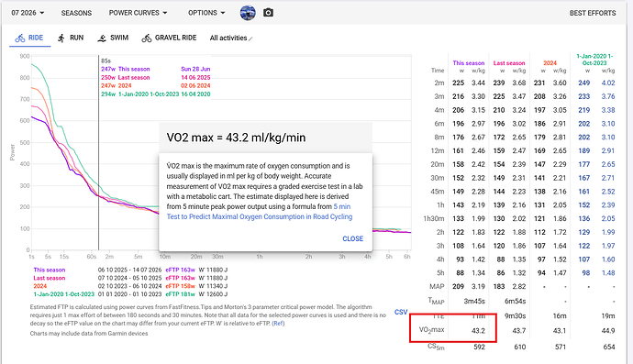Click 2024 VO2max value 43.1
633x364 pixels.
(559, 330)
